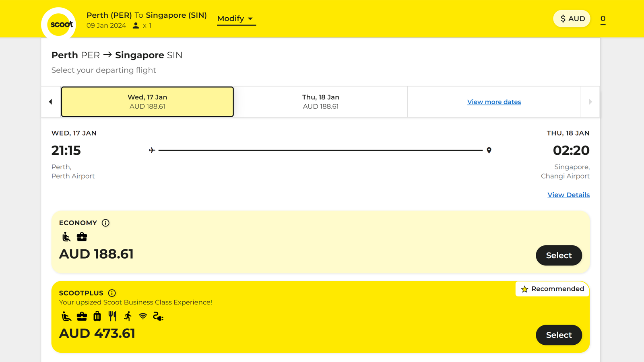This screenshot has height=362, width=644.
Task: Click the header date 09 Jan 2024
Action: (106, 26)
